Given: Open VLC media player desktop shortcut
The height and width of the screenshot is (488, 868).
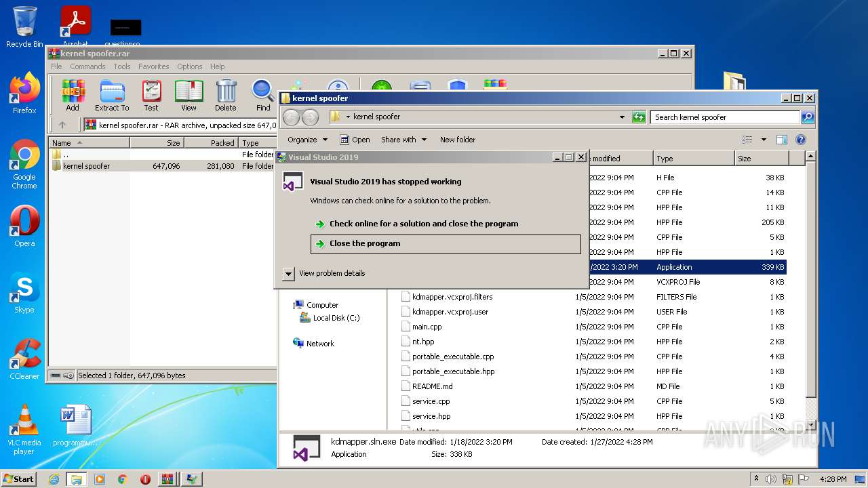Looking at the screenshot, I should pyautogui.click(x=24, y=430).
